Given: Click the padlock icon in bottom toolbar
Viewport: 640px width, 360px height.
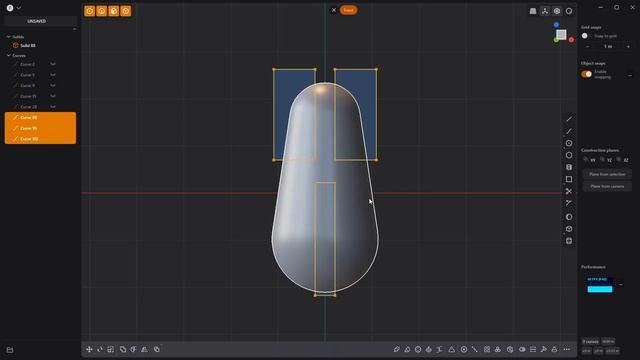Looking at the screenshot, I should tap(554, 349).
